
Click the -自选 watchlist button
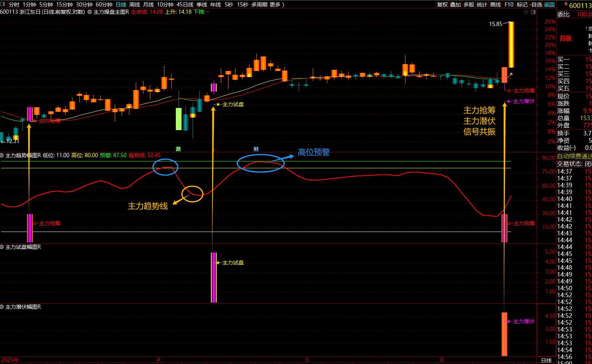[536, 5]
